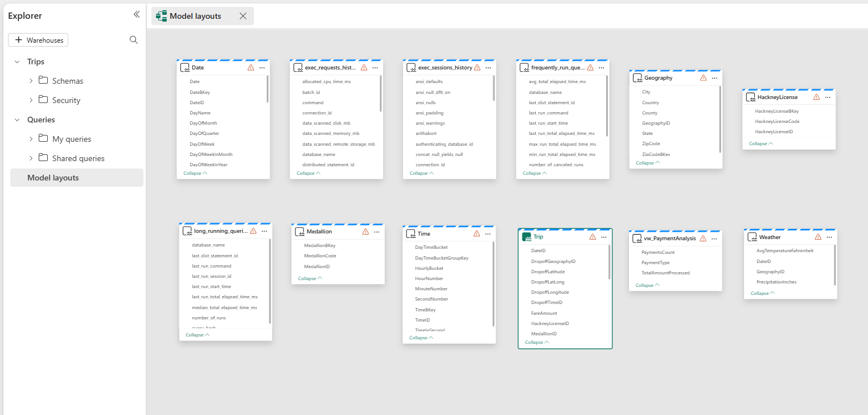Click warning icon on Time table
This screenshot has width=868, height=415.
click(x=477, y=234)
